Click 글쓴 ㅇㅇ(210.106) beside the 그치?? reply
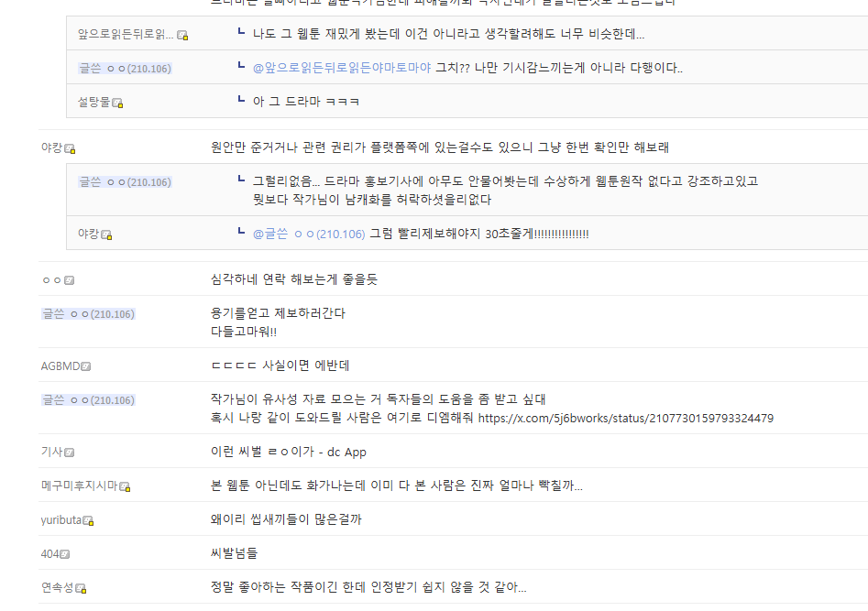This screenshot has width=868, height=611. (x=125, y=69)
